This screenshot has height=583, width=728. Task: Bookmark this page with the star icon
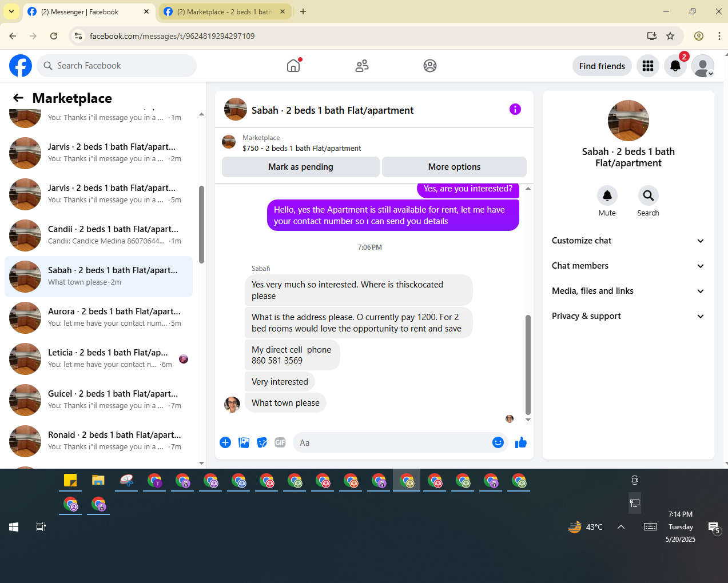(670, 36)
